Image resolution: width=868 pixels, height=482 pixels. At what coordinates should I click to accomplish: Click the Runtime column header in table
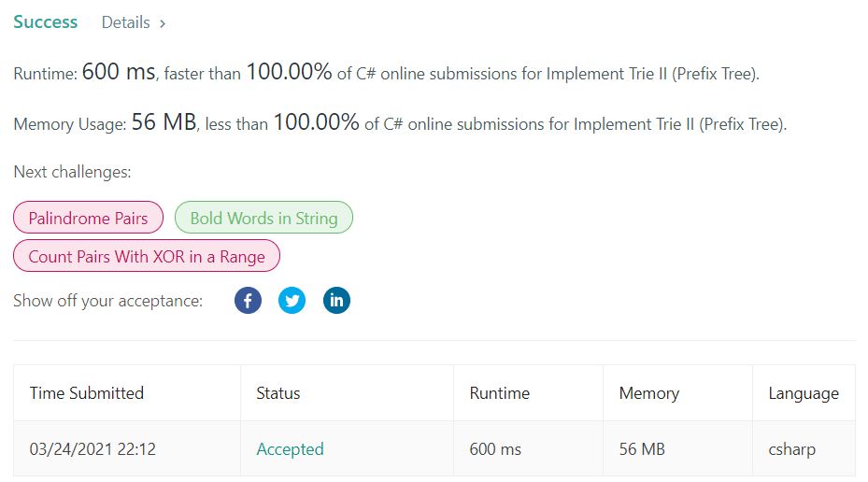point(499,393)
